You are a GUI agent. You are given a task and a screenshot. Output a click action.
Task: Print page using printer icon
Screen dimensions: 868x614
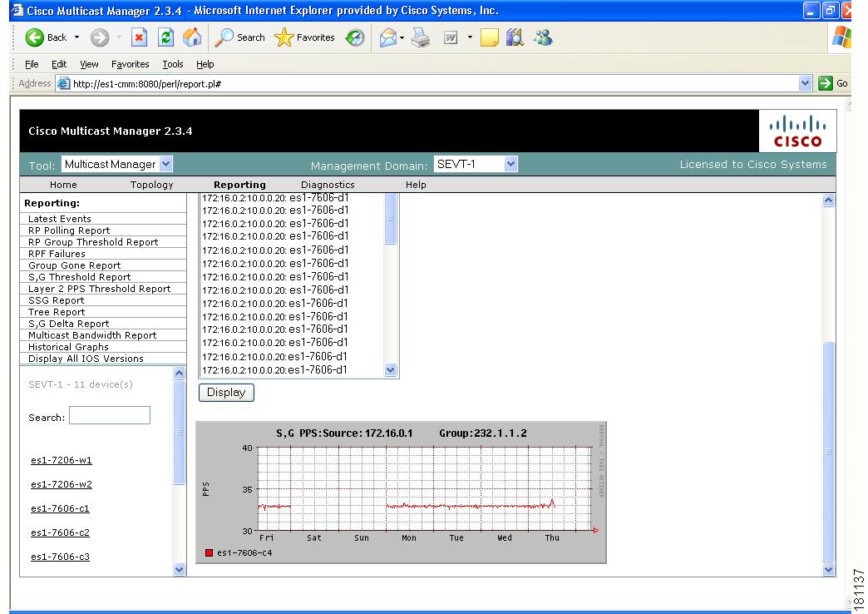pyautogui.click(x=421, y=37)
